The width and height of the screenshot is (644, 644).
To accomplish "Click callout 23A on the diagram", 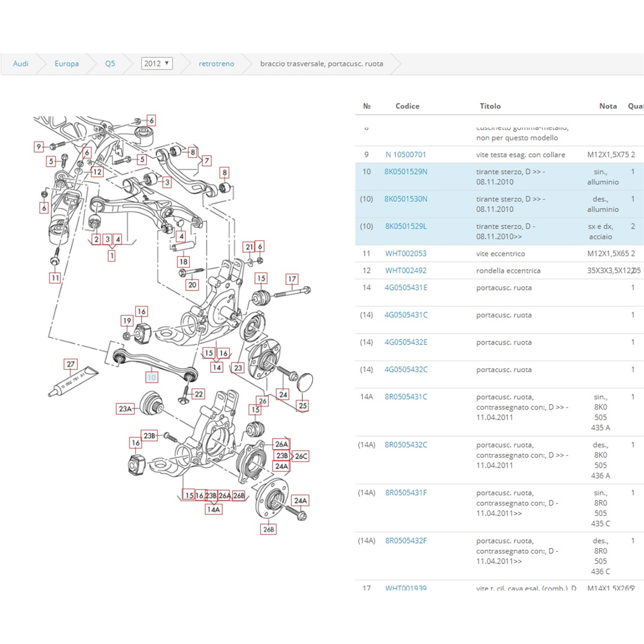I will click(125, 408).
